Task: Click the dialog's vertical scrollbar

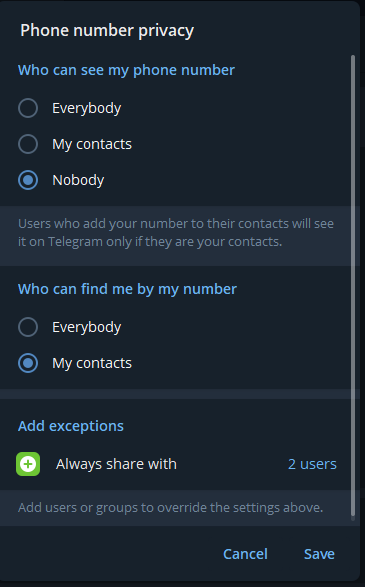Action: point(353,288)
